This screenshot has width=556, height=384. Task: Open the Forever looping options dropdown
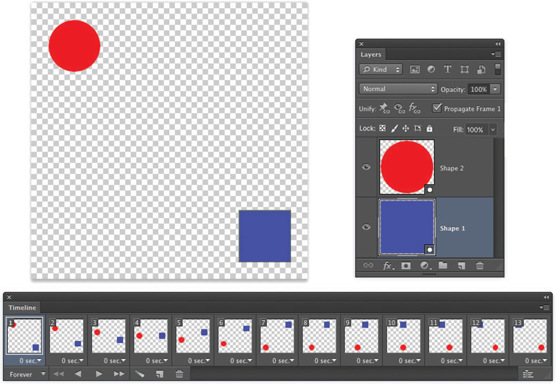click(27, 374)
